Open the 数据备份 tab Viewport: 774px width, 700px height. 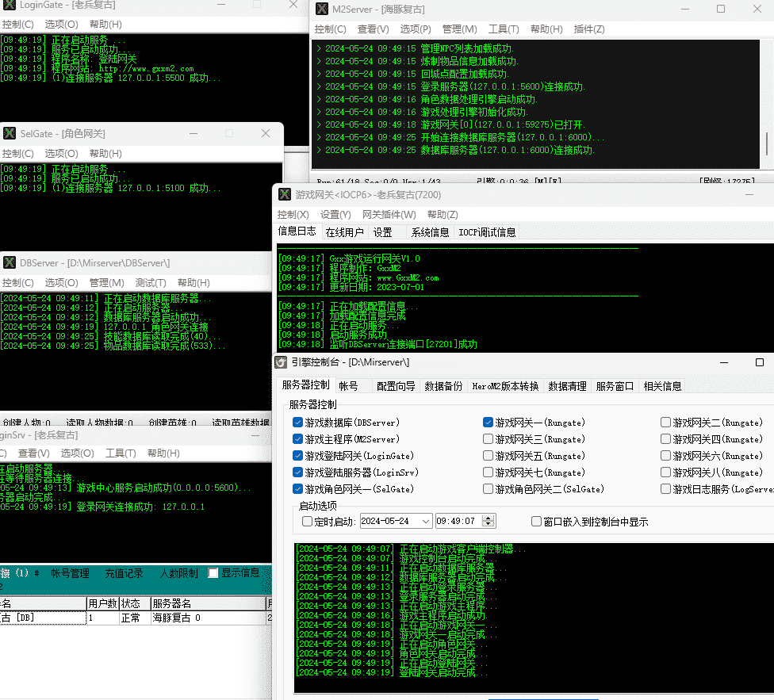443,386
